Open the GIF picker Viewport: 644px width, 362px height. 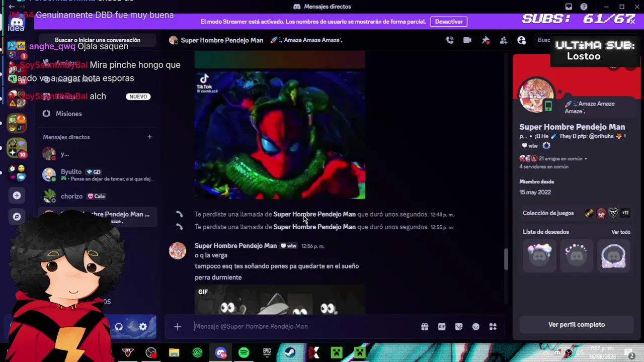tap(442, 327)
